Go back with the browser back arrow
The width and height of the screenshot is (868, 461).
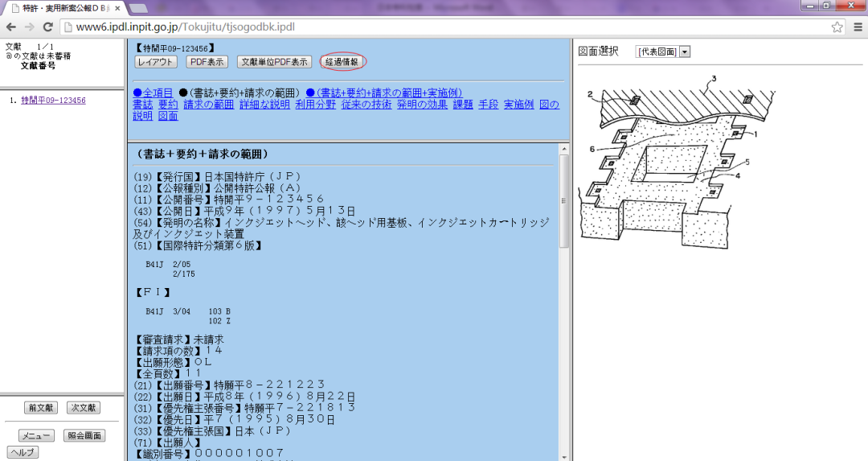tap(11, 27)
